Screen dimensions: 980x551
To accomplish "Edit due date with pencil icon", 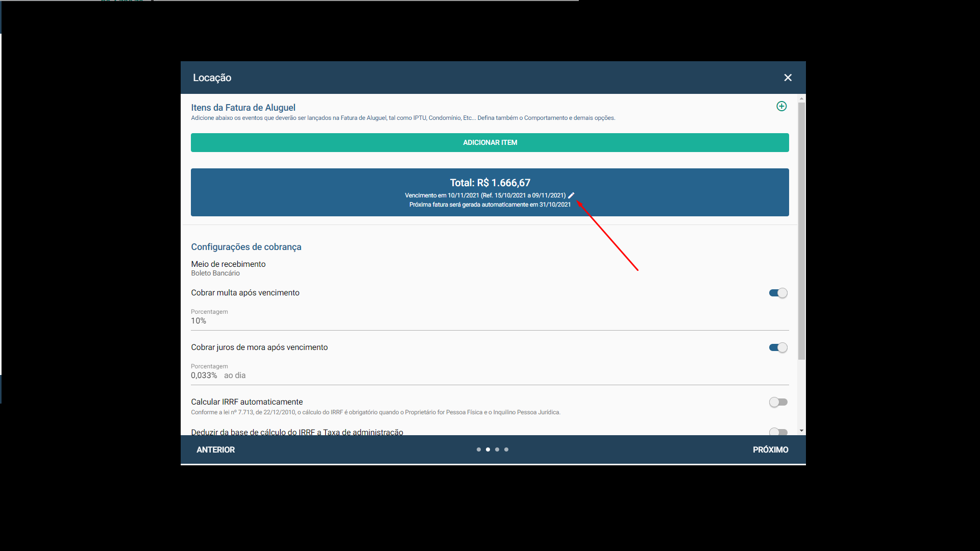I will coord(571,195).
